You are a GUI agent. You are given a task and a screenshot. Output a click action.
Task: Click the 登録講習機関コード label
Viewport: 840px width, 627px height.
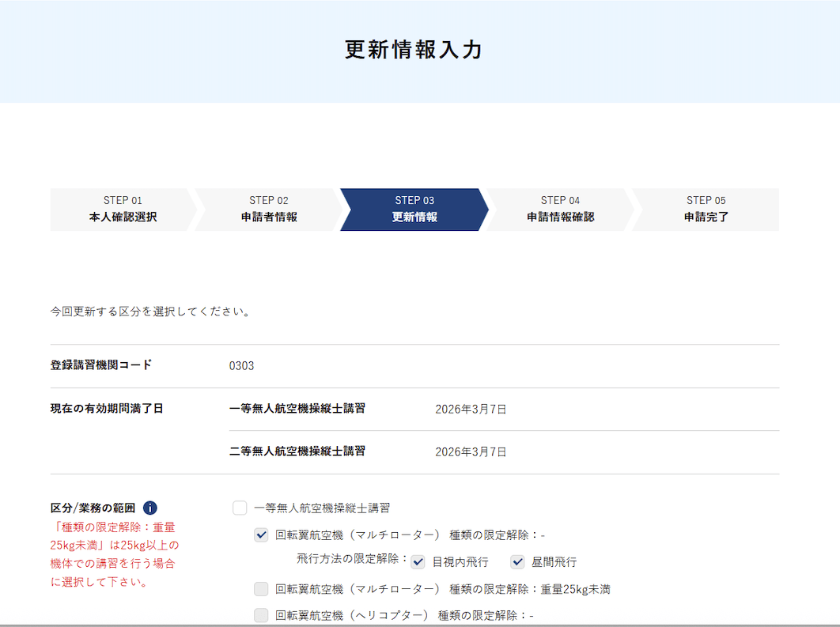(x=101, y=365)
